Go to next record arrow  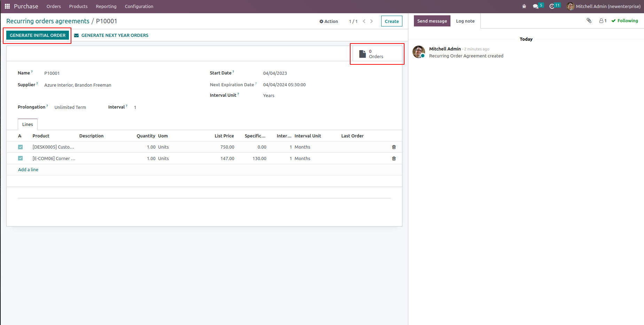pyautogui.click(x=371, y=21)
